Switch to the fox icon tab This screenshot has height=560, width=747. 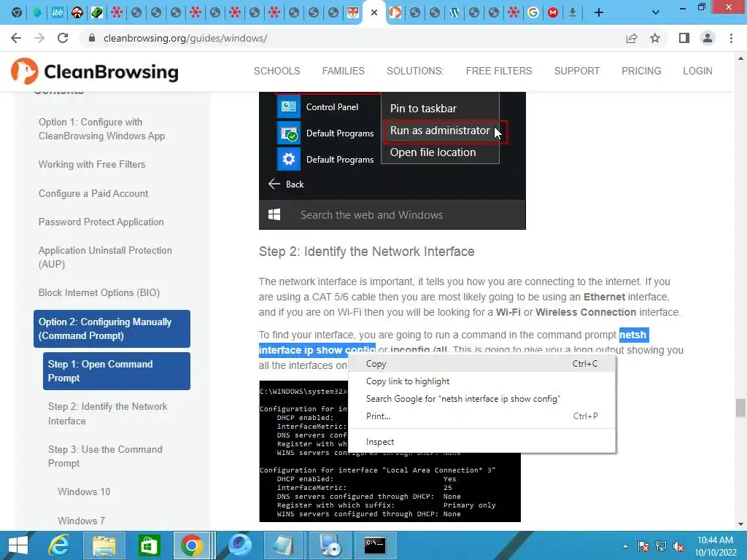352,12
